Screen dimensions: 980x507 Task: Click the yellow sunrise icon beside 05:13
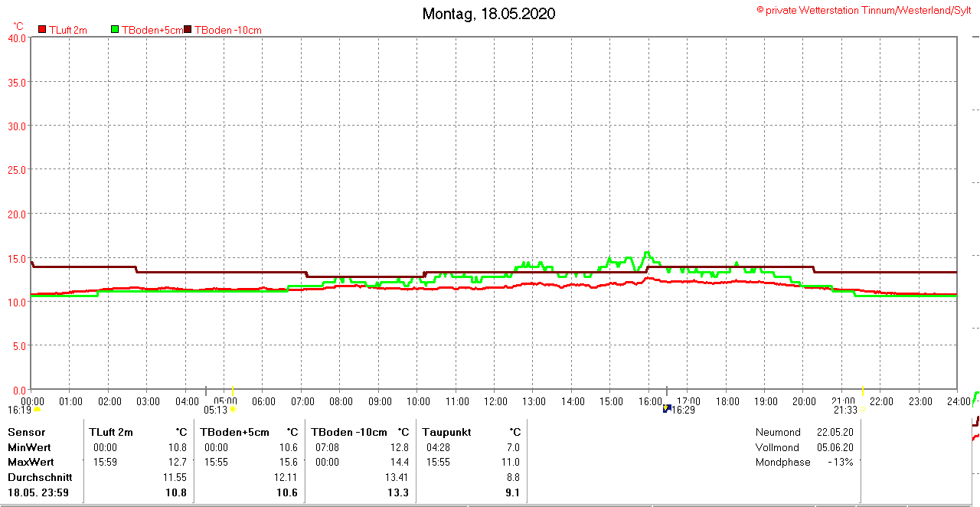click(x=234, y=410)
